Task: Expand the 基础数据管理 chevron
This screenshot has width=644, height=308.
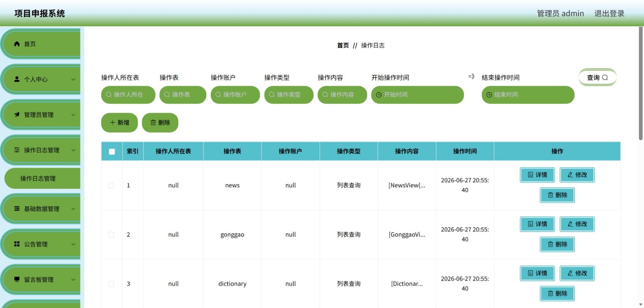Action: point(73,209)
